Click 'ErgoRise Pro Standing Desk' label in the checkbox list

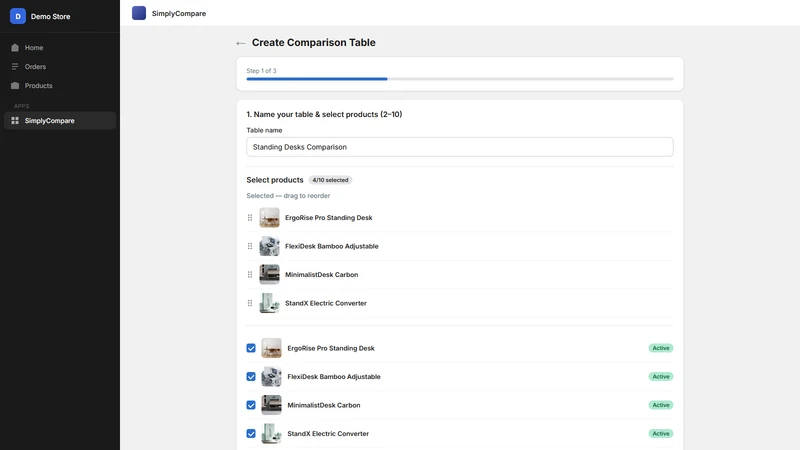tap(331, 348)
